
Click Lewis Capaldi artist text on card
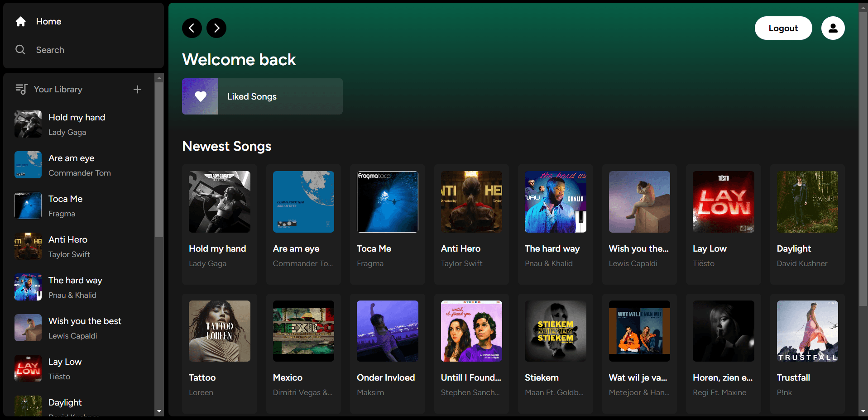(x=633, y=263)
